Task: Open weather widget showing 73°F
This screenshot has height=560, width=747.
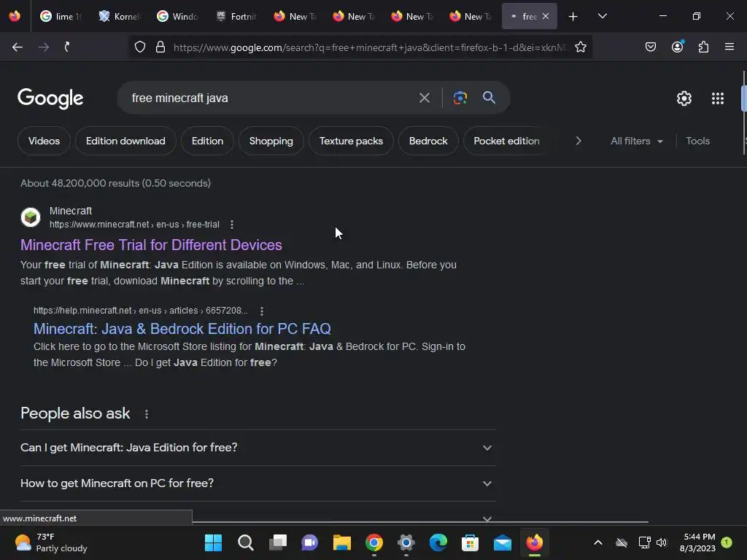Action: click(x=51, y=542)
